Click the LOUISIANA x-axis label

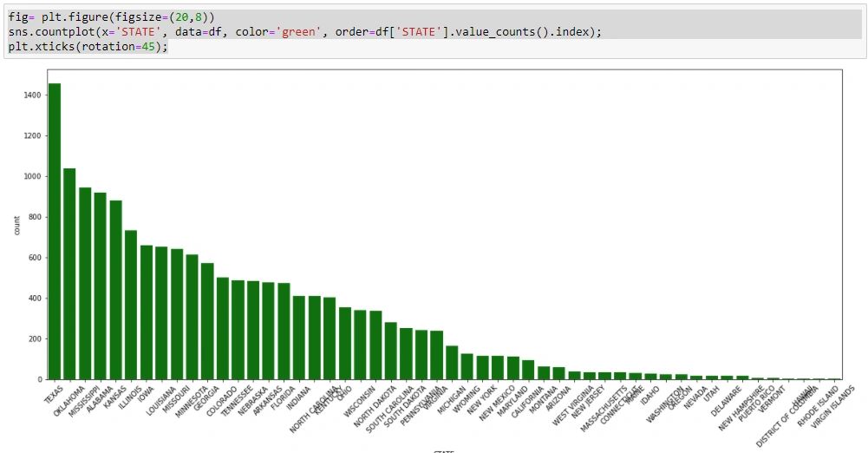tap(160, 401)
